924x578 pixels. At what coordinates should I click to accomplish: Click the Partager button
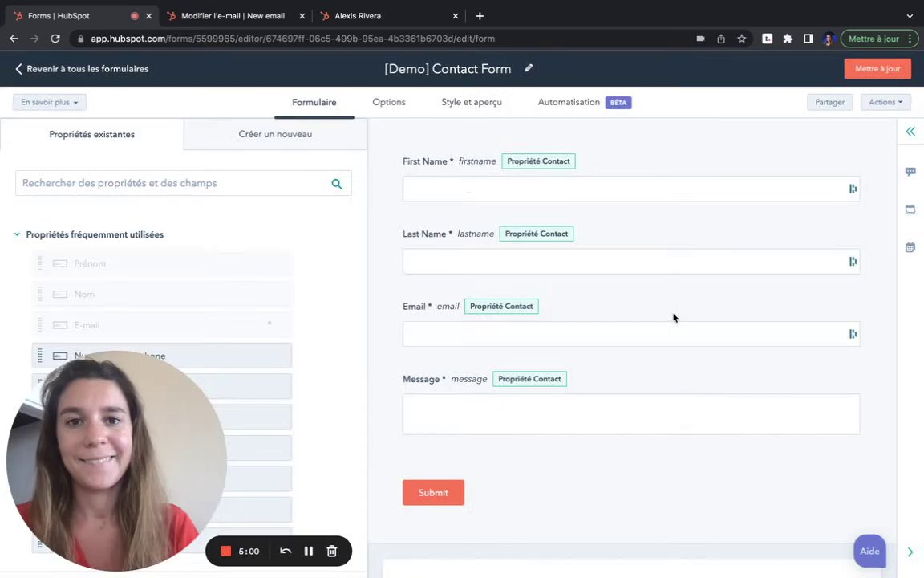click(x=829, y=102)
